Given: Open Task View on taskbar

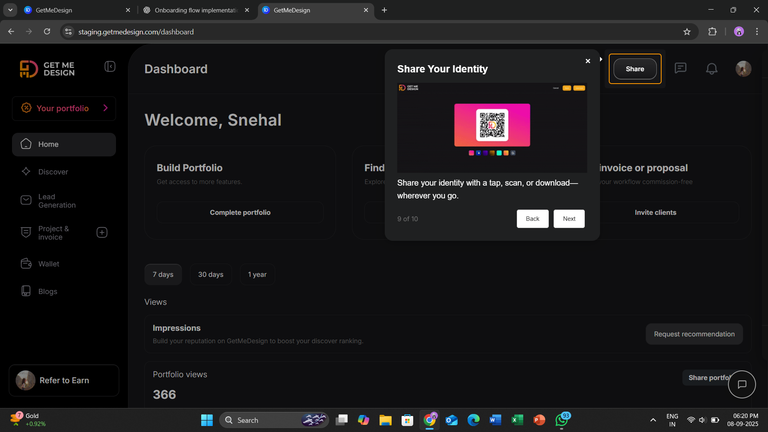Looking at the screenshot, I should click(342, 420).
